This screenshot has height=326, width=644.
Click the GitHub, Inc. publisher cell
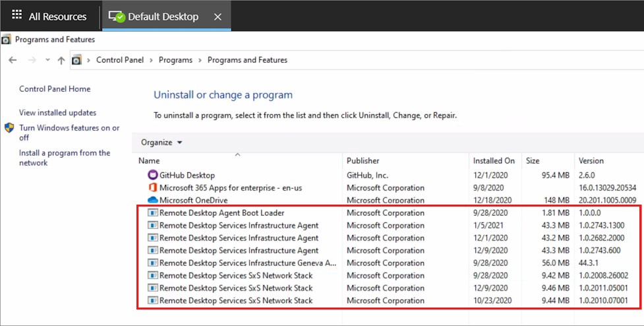click(367, 176)
